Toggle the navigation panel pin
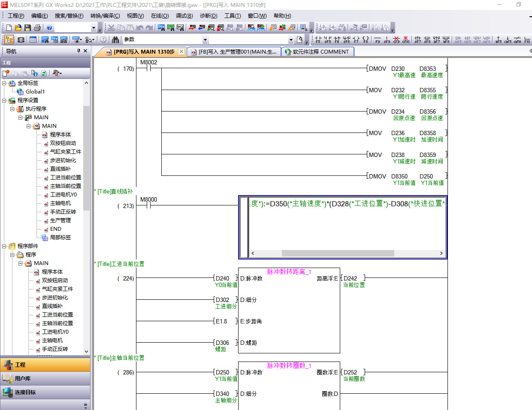The width and height of the screenshot is (532, 410). (79, 51)
